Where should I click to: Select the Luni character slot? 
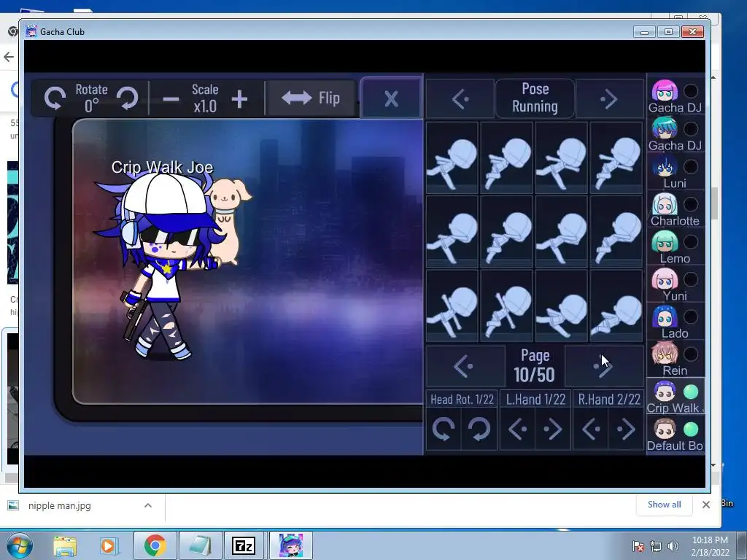[665, 167]
